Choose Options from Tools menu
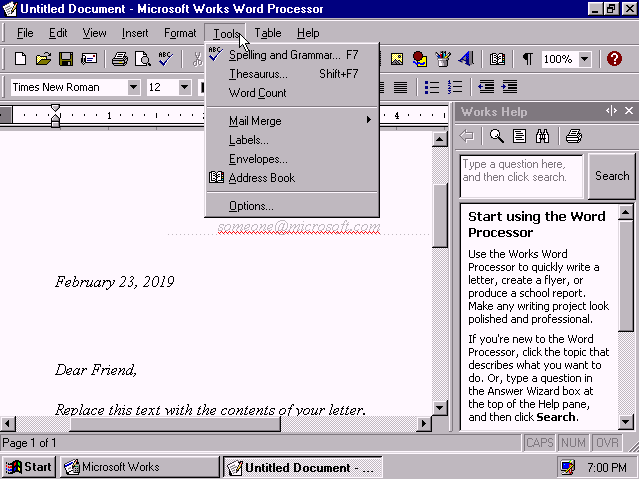The width and height of the screenshot is (639, 479). pyautogui.click(x=292, y=206)
